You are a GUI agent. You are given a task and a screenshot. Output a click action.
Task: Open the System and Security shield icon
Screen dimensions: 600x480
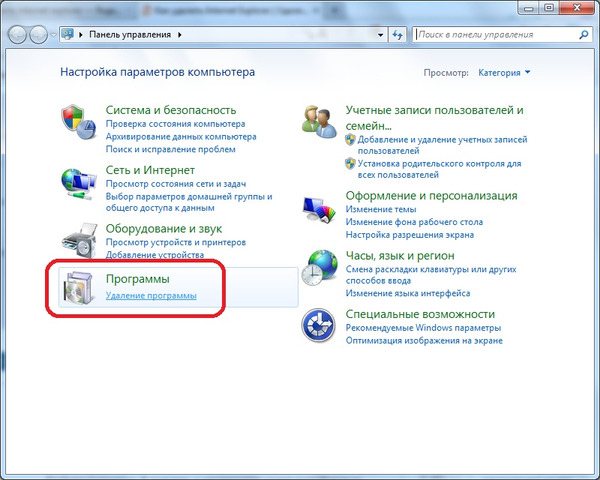pyautogui.click(x=78, y=122)
